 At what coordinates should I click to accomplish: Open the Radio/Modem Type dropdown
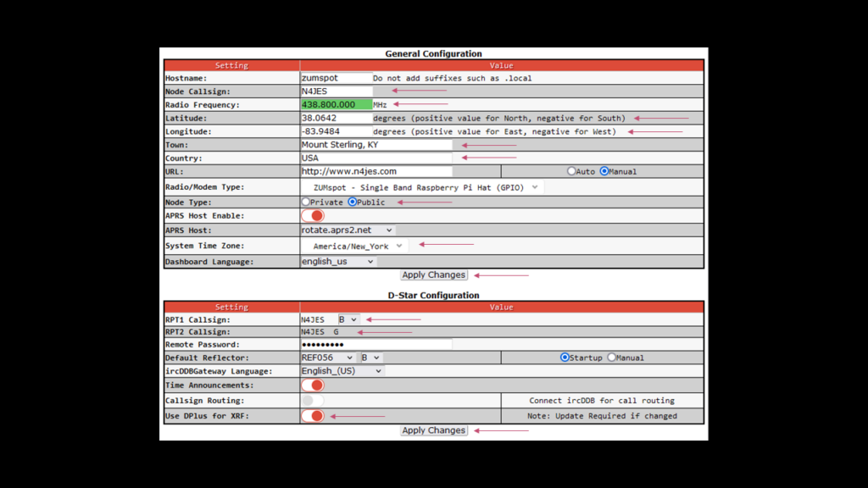point(423,187)
